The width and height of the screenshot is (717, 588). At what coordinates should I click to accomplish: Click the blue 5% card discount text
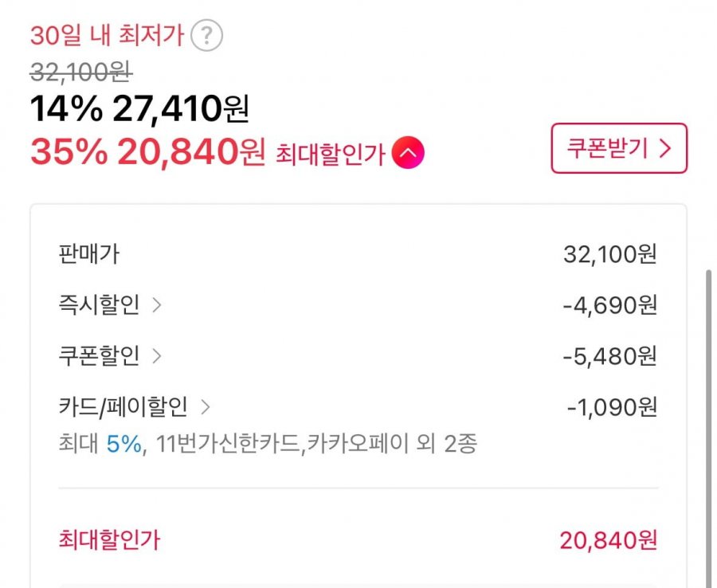coord(124,444)
